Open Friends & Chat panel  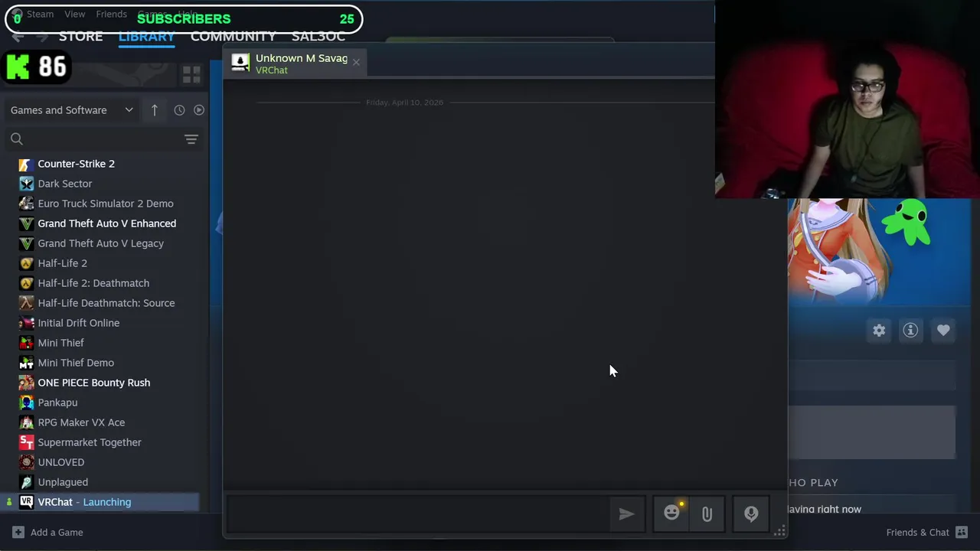click(927, 533)
